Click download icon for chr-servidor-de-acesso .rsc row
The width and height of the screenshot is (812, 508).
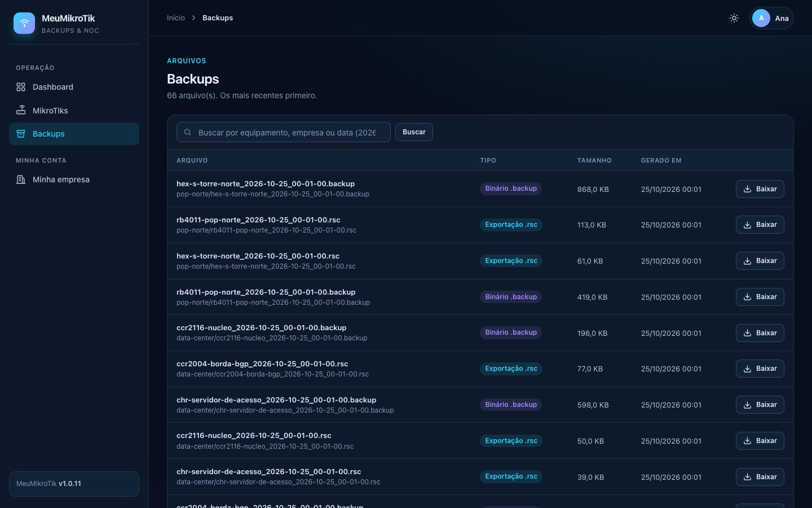tap(747, 477)
